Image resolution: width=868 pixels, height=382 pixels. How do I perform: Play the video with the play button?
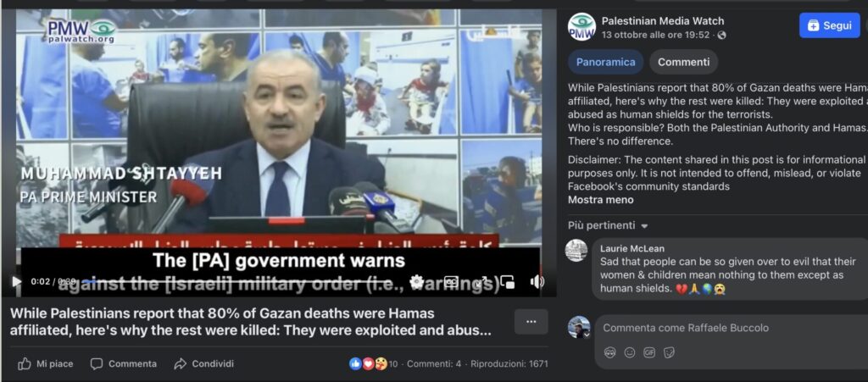(x=16, y=282)
